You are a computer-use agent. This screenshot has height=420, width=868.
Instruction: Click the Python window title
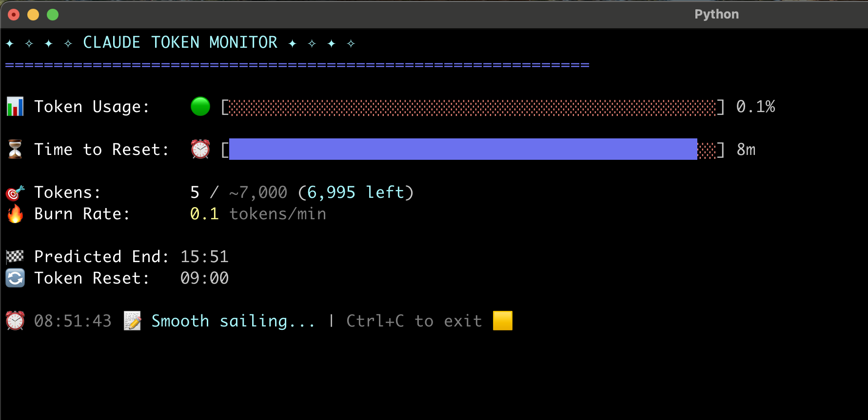tap(716, 15)
